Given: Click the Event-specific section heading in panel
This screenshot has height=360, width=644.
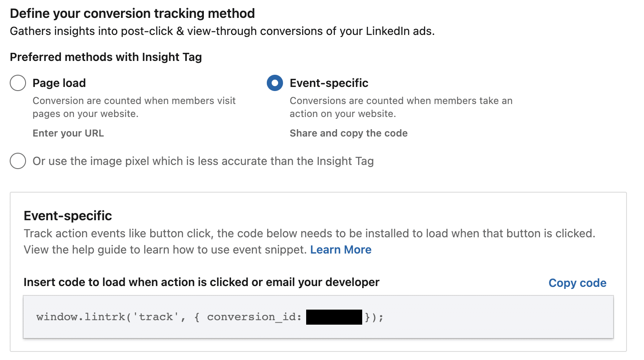Looking at the screenshot, I should [68, 216].
